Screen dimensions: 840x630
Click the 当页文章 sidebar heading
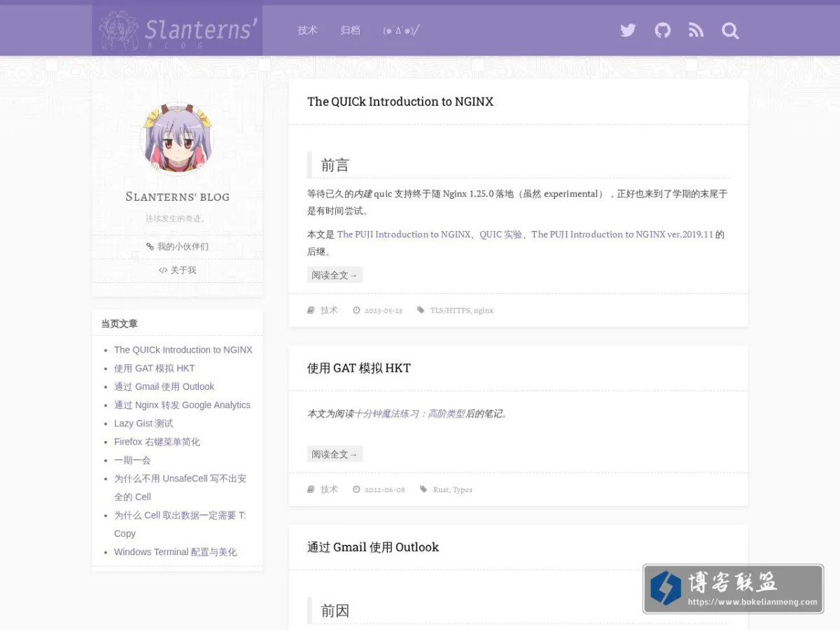(119, 323)
